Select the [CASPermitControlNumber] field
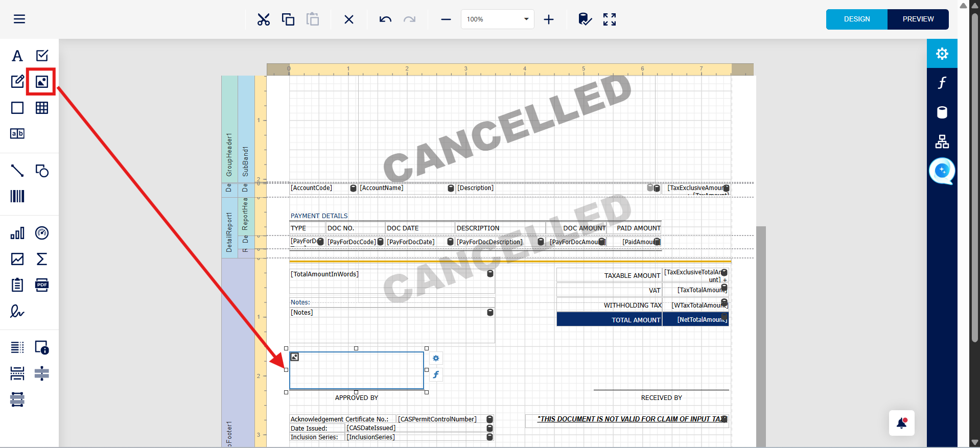This screenshot has height=448, width=980. click(x=445, y=419)
